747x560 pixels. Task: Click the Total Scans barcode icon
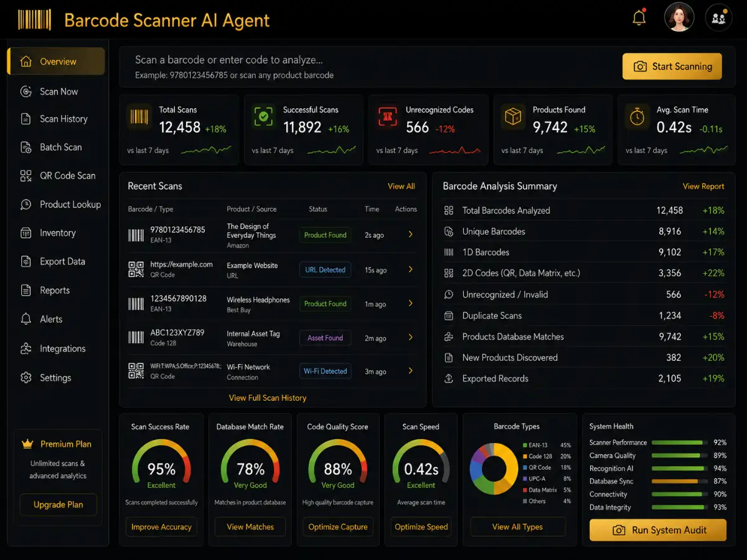[x=138, y=116]
